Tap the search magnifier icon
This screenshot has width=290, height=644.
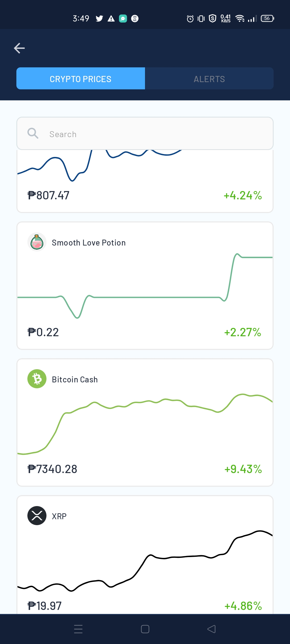(33, 133)
